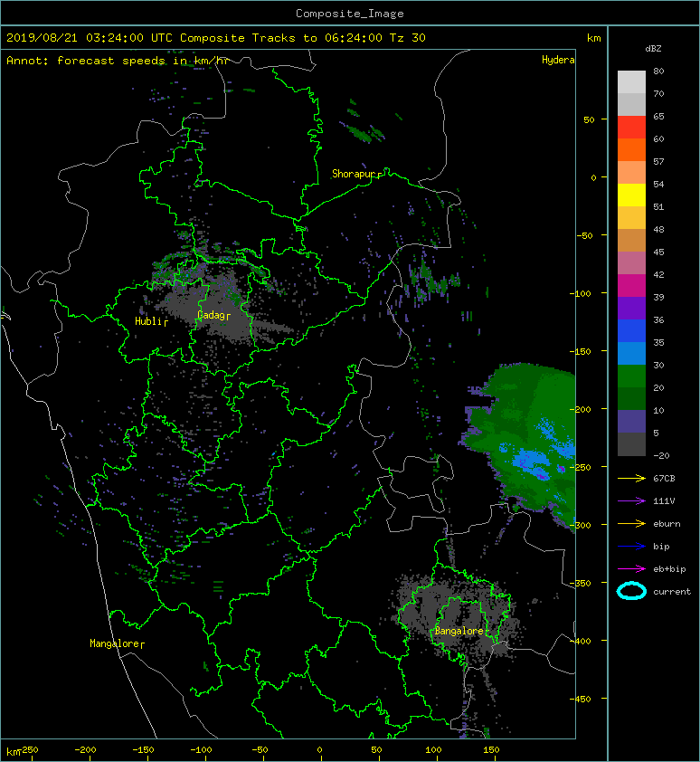Click the '0' tick on horizontal axis
The height and width of the screenshot is (762, 700).
coord(319,750)
